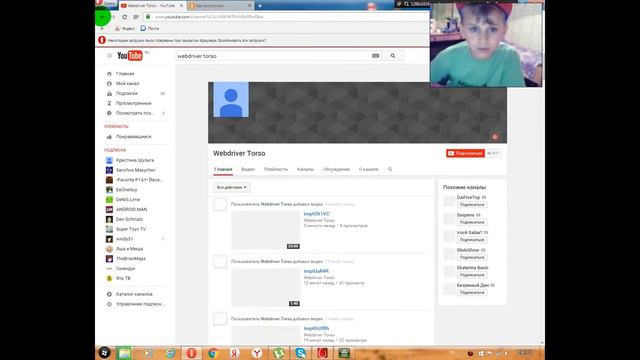The image size is (640, 360).
Task: Open the Windows Start button
Action: pyautogui.click(x=104, y=353)
